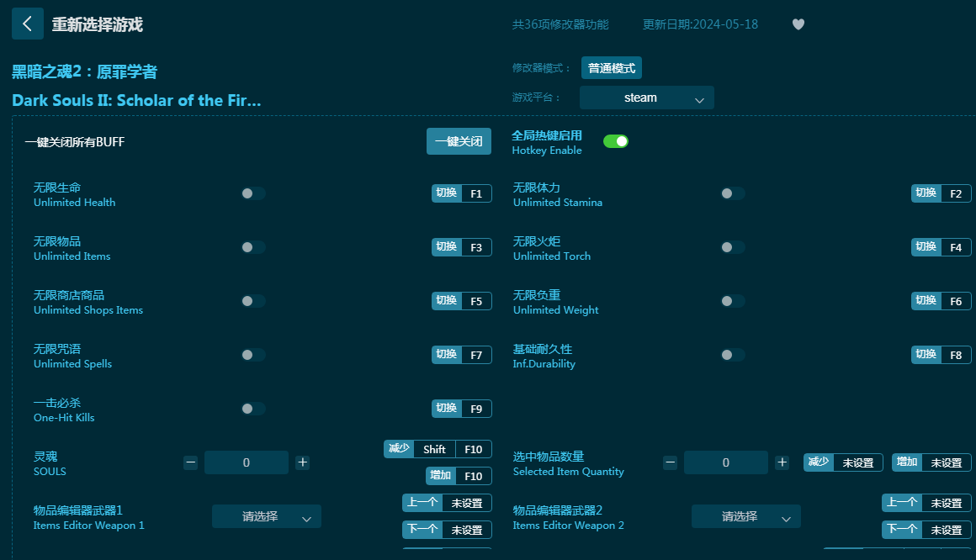Image resolution: width=976 pixels, height=560 pixels.
Task: Open Items Editor Weapon 1 dropdown
Action: [267, 516]
